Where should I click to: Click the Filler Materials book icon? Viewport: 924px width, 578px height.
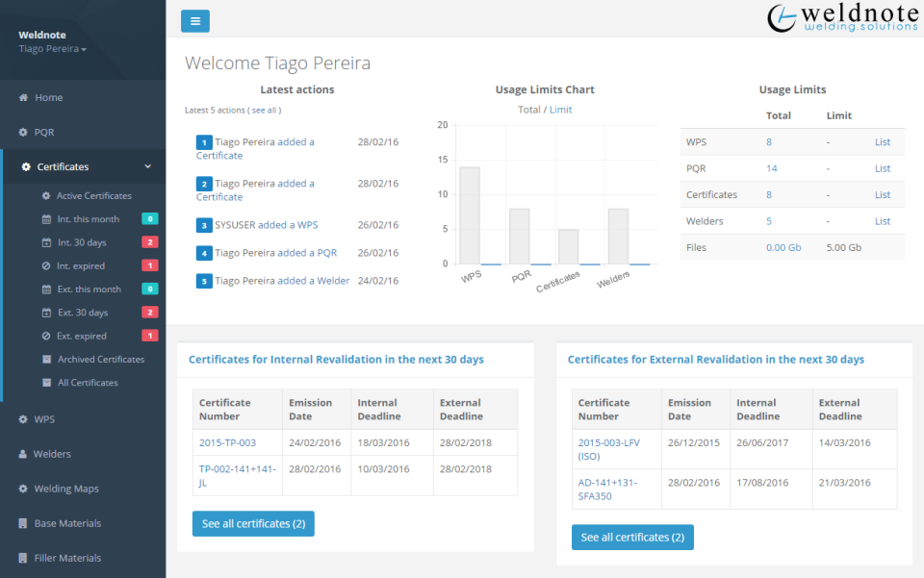point(22,559)
